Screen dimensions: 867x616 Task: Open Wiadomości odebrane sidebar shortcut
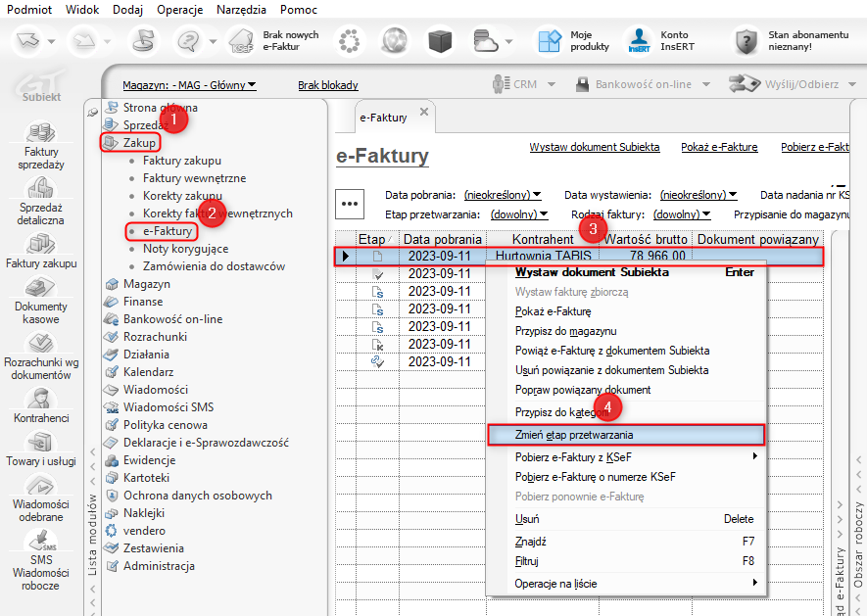click(x=40, y=486)
